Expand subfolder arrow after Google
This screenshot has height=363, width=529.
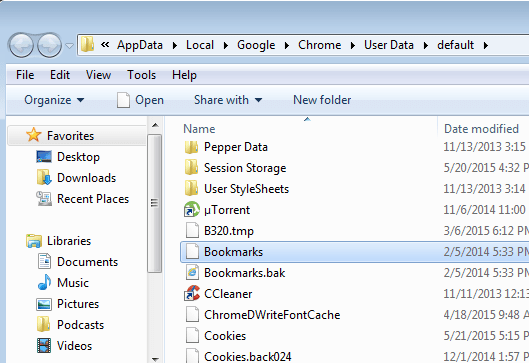pos(286,45)
